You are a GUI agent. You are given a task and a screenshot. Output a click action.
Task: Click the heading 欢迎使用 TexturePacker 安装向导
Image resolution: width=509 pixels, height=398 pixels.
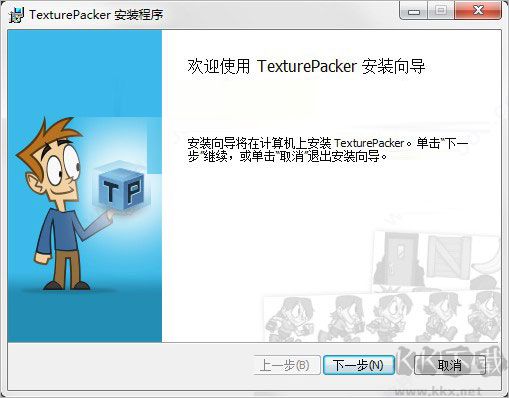[306, 66]
